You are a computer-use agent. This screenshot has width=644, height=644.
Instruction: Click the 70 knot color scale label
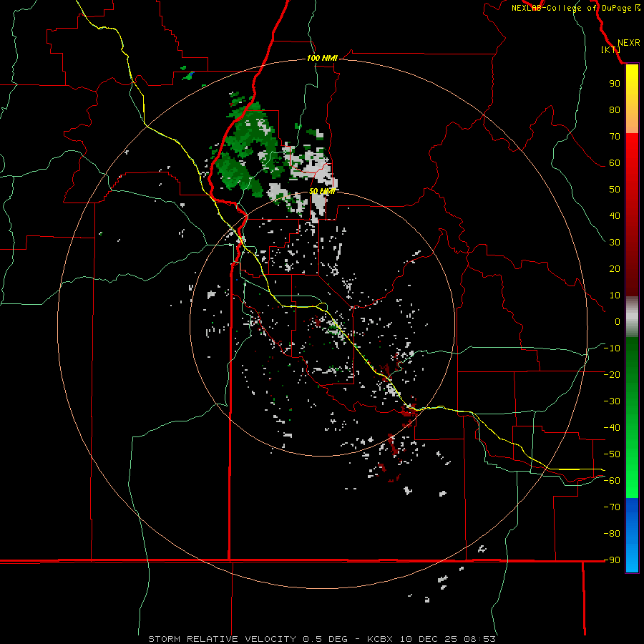pyautogui.click(x=615, y=137)
